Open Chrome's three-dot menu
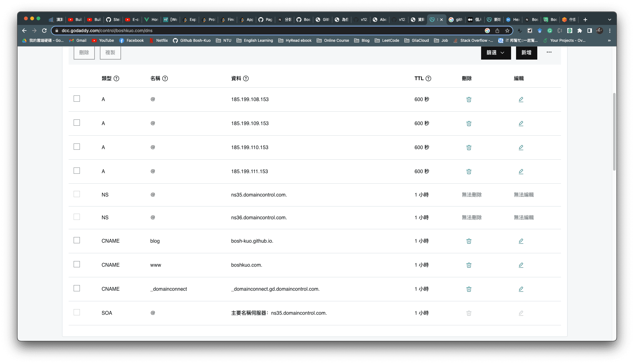This screenshot has width=634, height=364. [x=610, y=31]
